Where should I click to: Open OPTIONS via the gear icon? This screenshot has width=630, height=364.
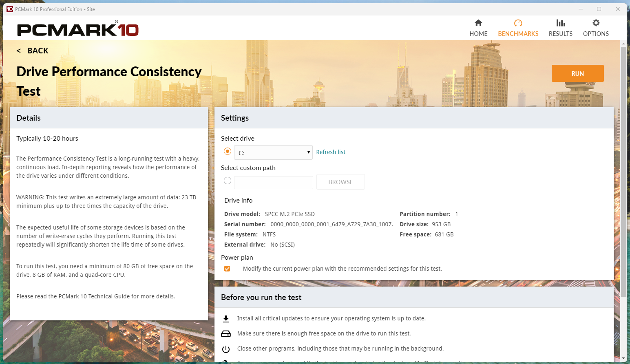coord(596,23)
